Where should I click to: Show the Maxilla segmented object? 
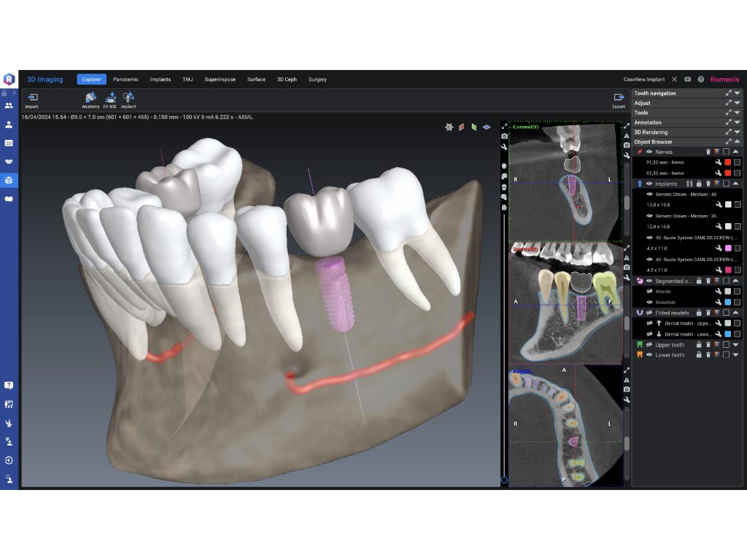click(649, 292)
